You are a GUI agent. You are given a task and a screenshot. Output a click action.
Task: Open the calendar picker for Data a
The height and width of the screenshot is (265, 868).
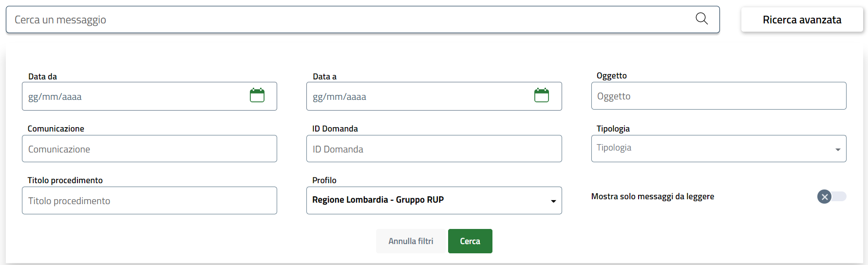point(542,95)
